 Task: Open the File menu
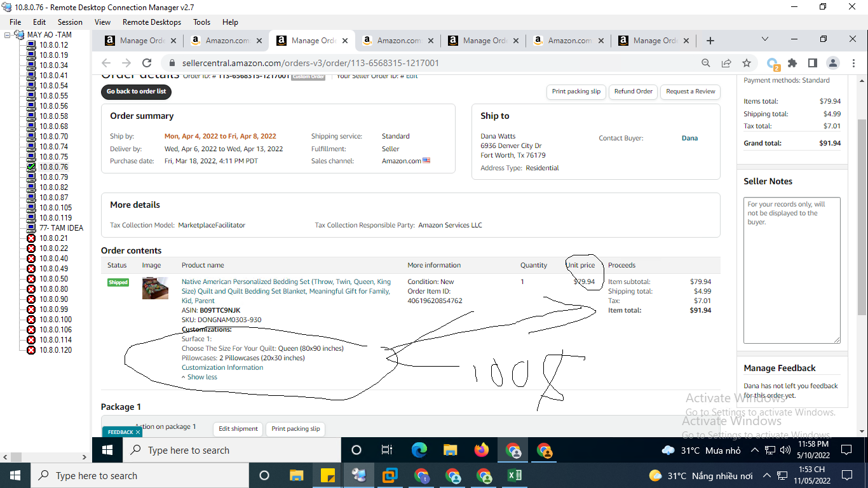point(15,22)
